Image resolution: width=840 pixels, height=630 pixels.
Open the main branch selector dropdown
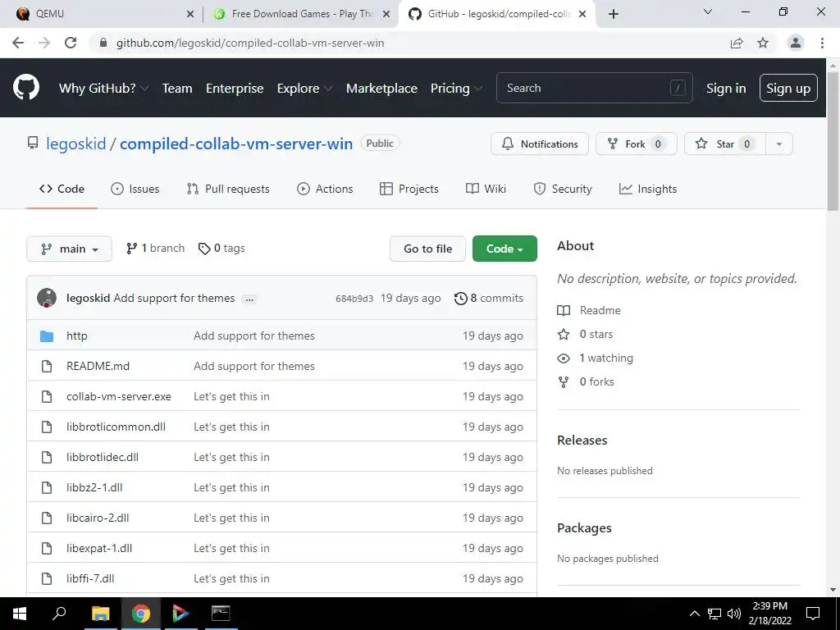tap(69, 249)
